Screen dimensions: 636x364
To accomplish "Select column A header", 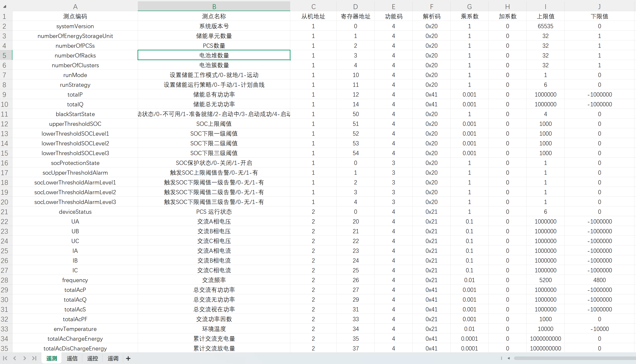I will 75,6.
